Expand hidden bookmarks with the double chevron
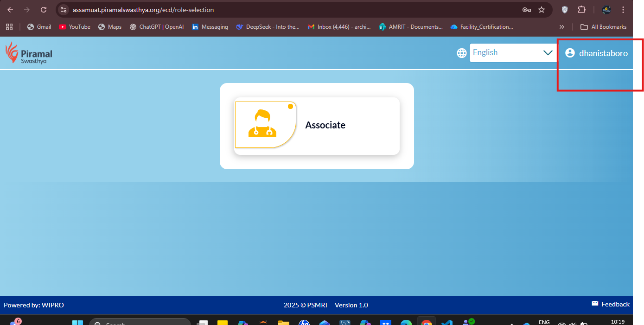The width and height of the screenshot is (644, 325). (562, 27)
